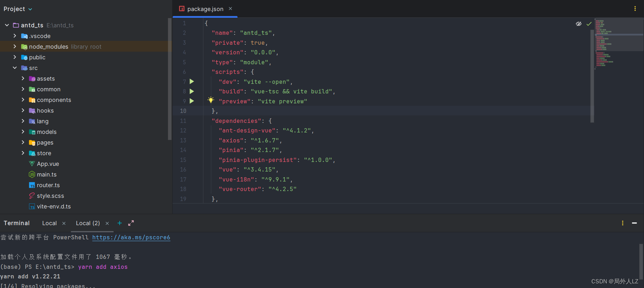Maximize the terminal panel with expand icon
The width and height of the screenshot is (644, 288).
(x=131, y=223)
